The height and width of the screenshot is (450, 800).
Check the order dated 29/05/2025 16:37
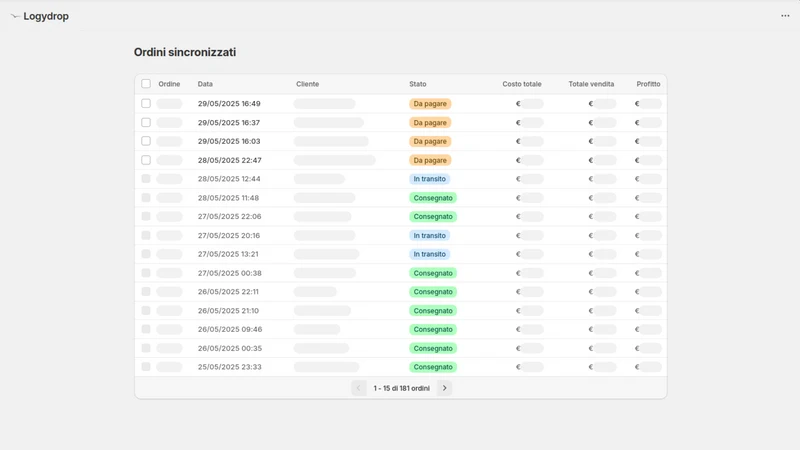(x=146, y=122)
